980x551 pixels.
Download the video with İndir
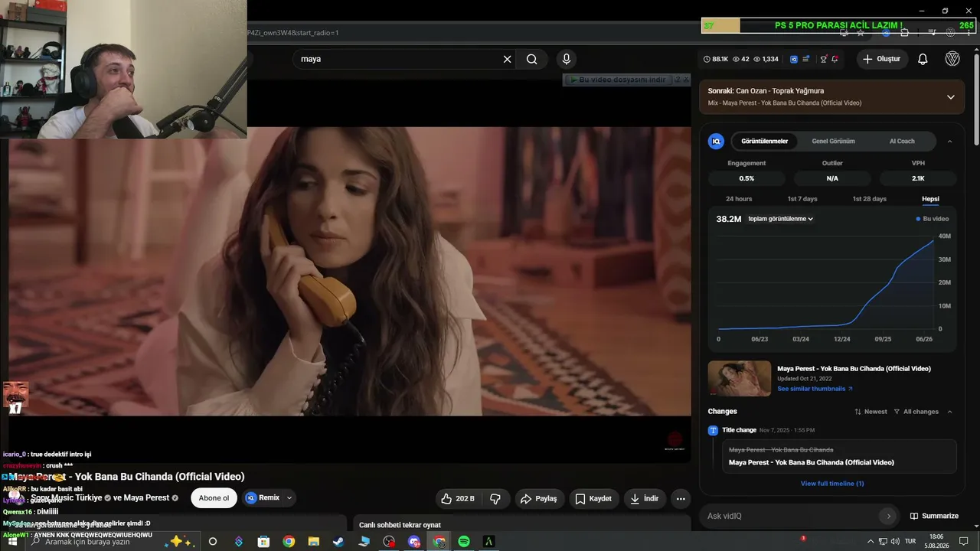644,498
